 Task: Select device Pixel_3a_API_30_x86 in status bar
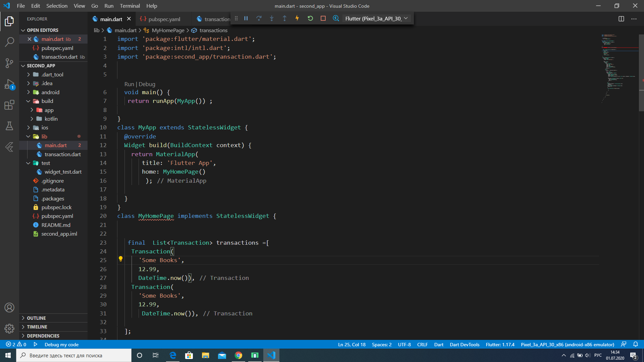(x=567, y=344)
